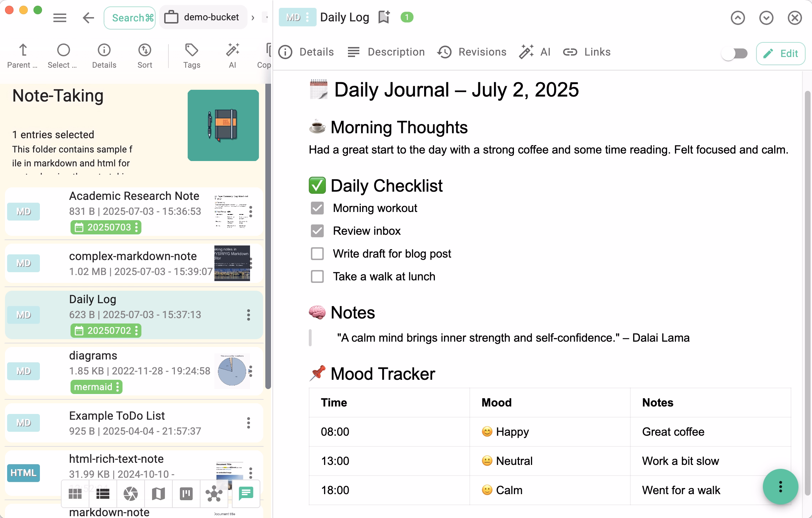Click the Edit button

point(781,54)
